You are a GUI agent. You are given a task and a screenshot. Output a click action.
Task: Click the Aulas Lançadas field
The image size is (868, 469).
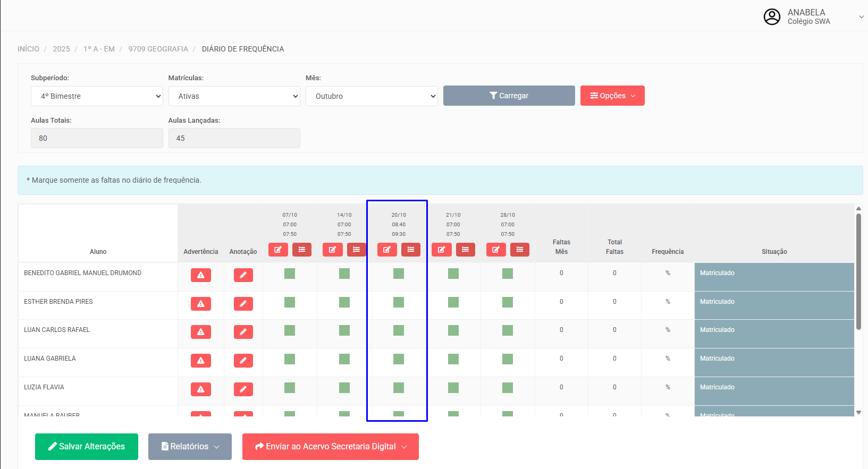pos(234,138)
